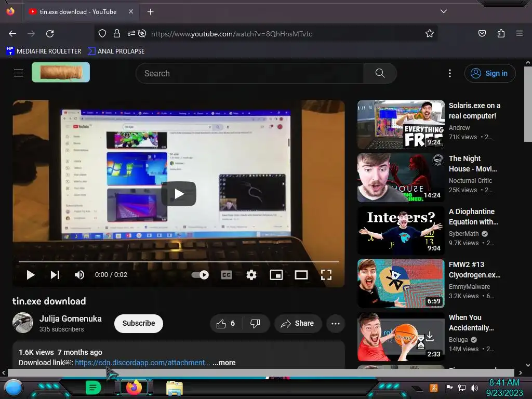Screen dimensions: 532x399
Task: Open the Julija Gomenuka channel name link
Action: click(x=71, y=319)
